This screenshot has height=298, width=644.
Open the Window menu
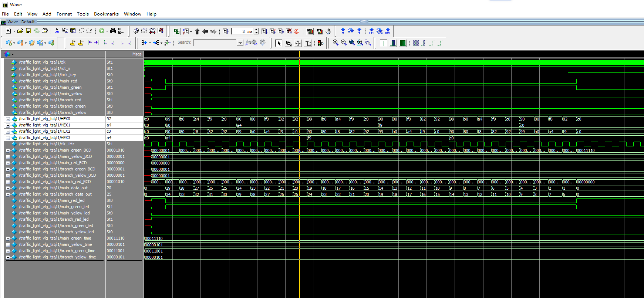[132, 14]
